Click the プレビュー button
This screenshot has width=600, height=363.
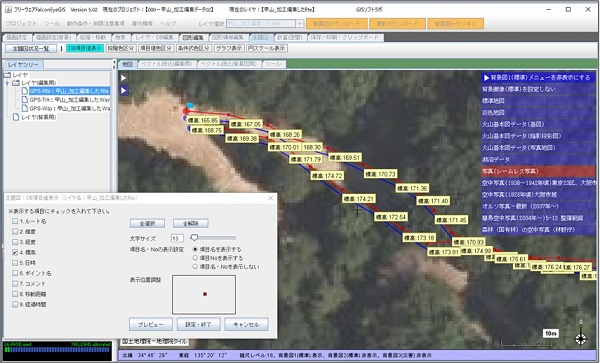click(151, 324)
